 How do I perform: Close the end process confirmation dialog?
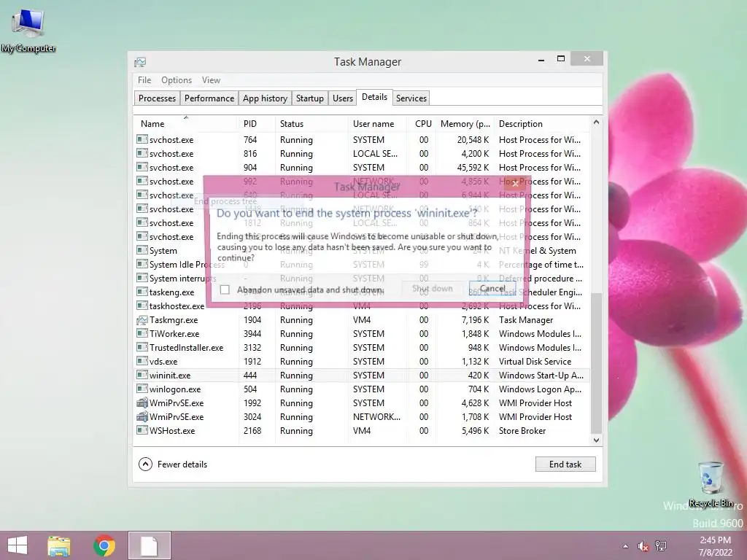click(x=515, y=183)
